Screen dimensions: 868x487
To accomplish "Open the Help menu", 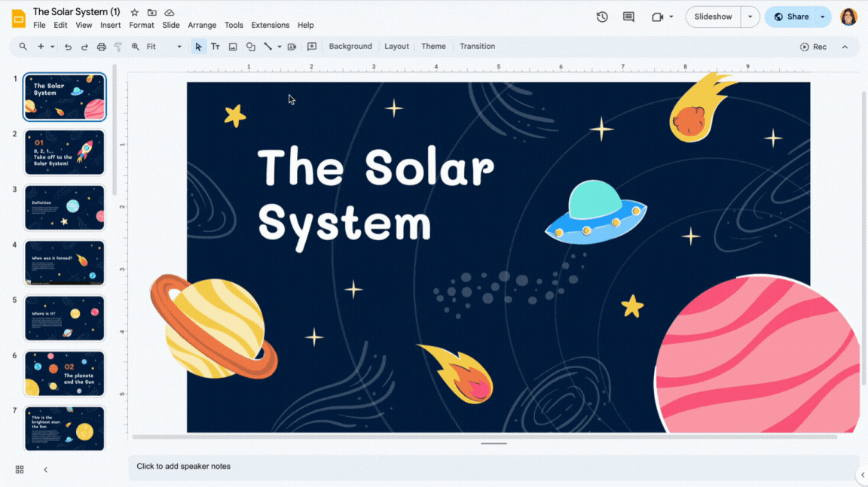I will tap(306, 26).
